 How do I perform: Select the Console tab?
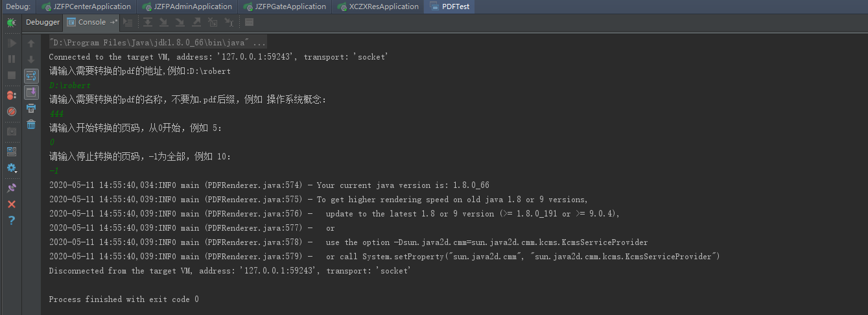[x=91, y=22]
